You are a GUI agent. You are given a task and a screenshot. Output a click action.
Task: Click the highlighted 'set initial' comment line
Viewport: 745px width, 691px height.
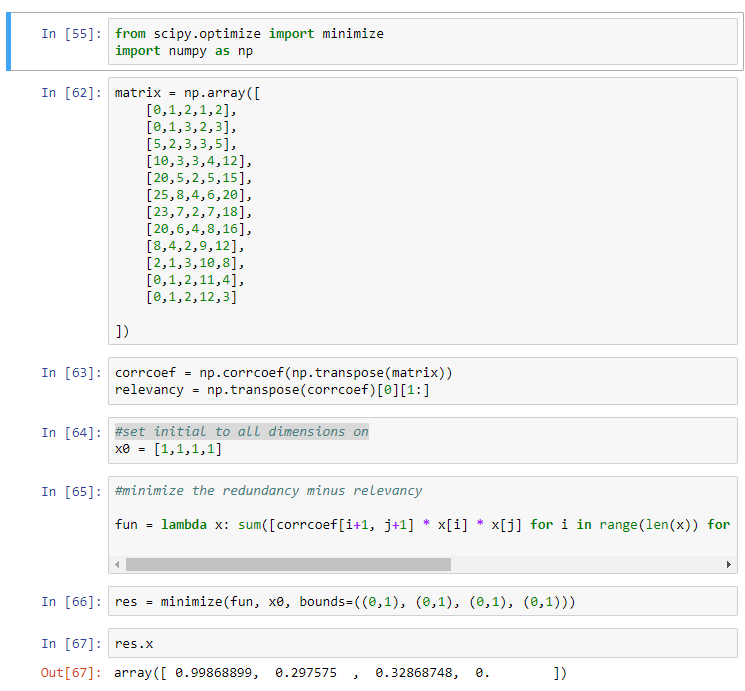pyautogui.click(x=242, y=432)
